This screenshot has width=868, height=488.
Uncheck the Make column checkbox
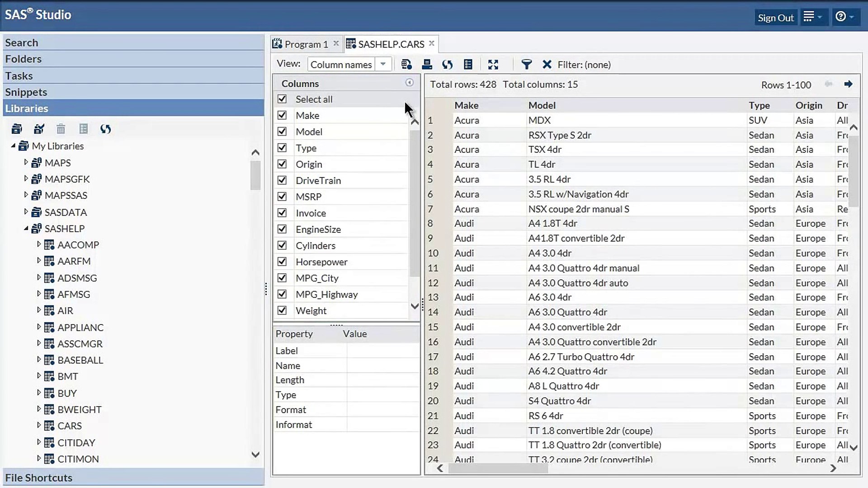point(282,115)
